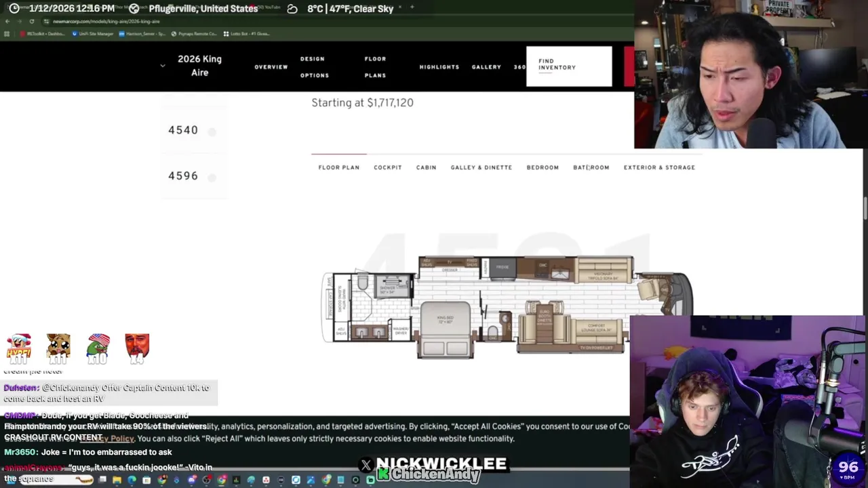The width and height of the screenshot is (868, 488).
Task: Go back using the browser back arrow
Action: [7, 21]
